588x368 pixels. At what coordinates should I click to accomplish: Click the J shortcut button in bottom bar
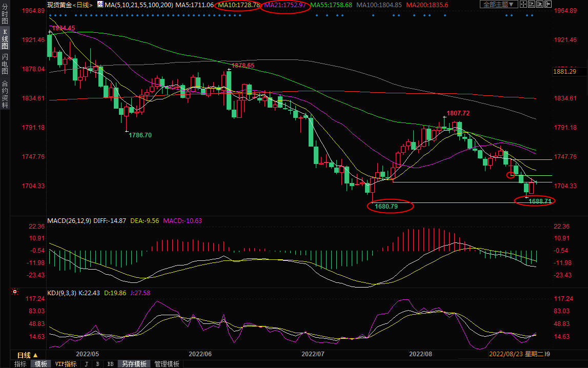click(x=86, y=364)
